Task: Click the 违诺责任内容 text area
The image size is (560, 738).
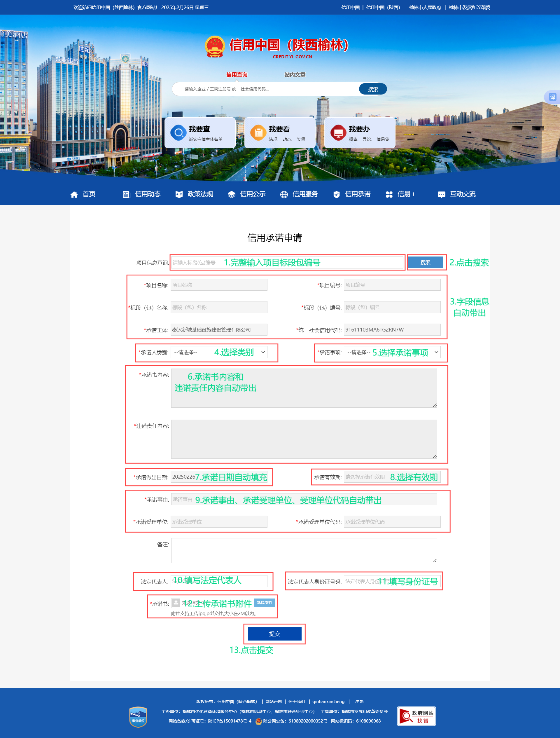Action: click(304, 439)
